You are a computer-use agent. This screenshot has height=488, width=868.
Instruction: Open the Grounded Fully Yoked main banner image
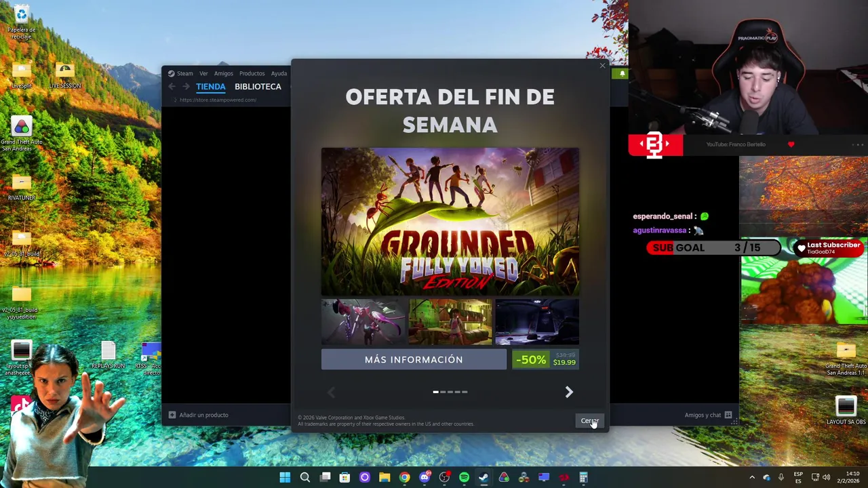[450, 222]
